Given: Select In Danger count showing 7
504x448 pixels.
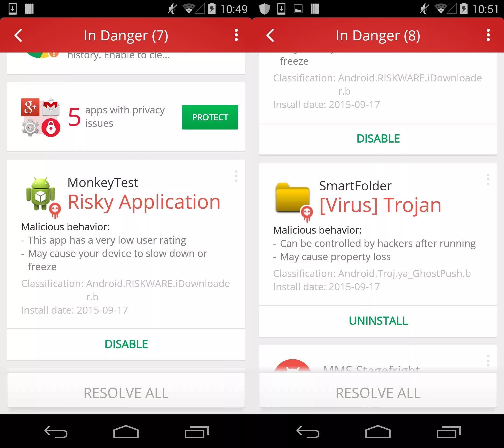Looking at the screenshot, I should pyautogui.click(x=126, y=35).
